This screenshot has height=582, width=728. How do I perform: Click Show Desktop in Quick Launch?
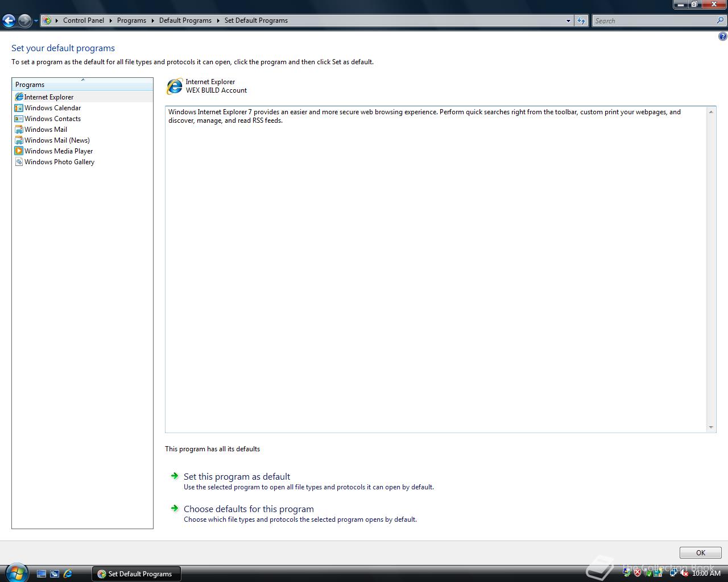[x=41, y=574]
